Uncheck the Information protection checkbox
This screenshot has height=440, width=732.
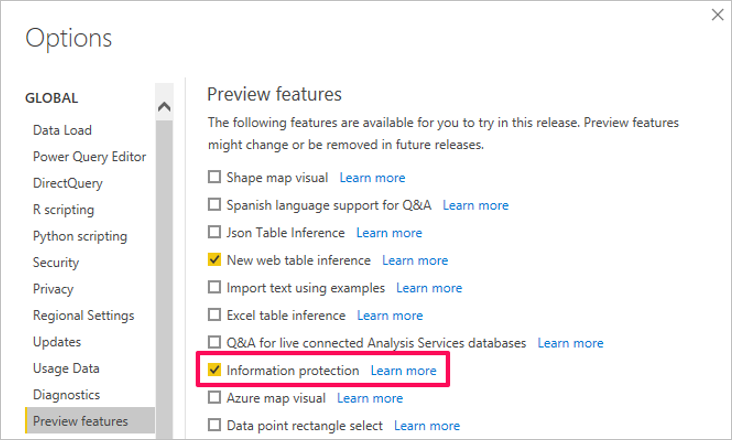[x=214, y=371]
